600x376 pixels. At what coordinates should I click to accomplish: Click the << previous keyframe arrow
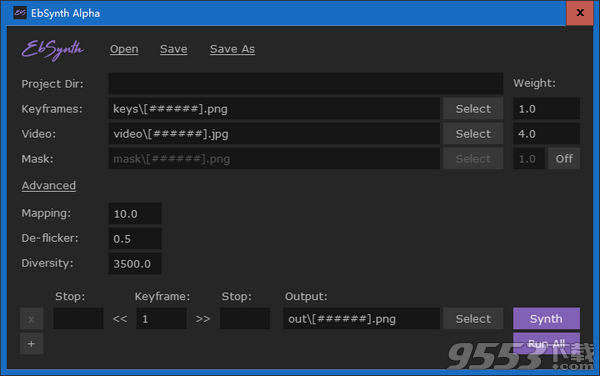(120, 319)
